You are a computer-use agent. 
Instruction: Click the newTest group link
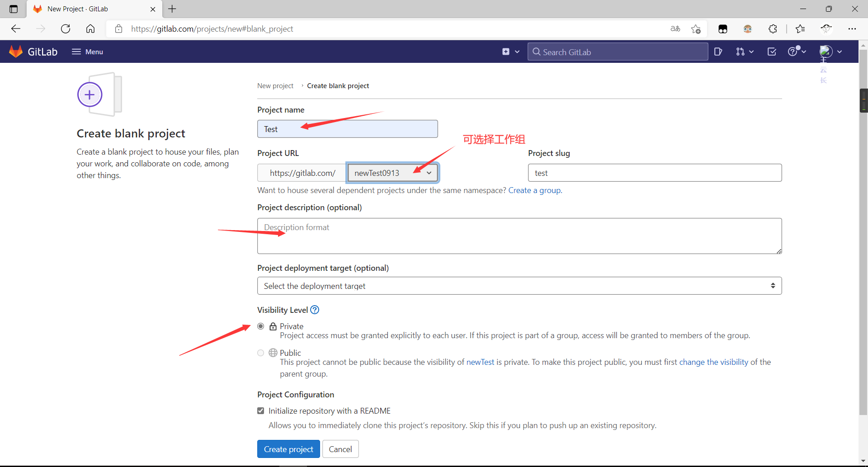480,362
